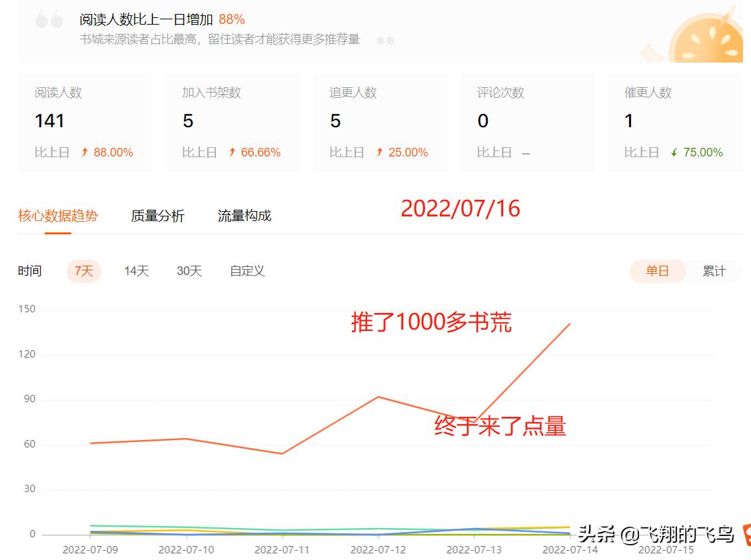751x560 pixels.
Task: Click the up arrow beside 25.00% growth
Action: (378, 152)
